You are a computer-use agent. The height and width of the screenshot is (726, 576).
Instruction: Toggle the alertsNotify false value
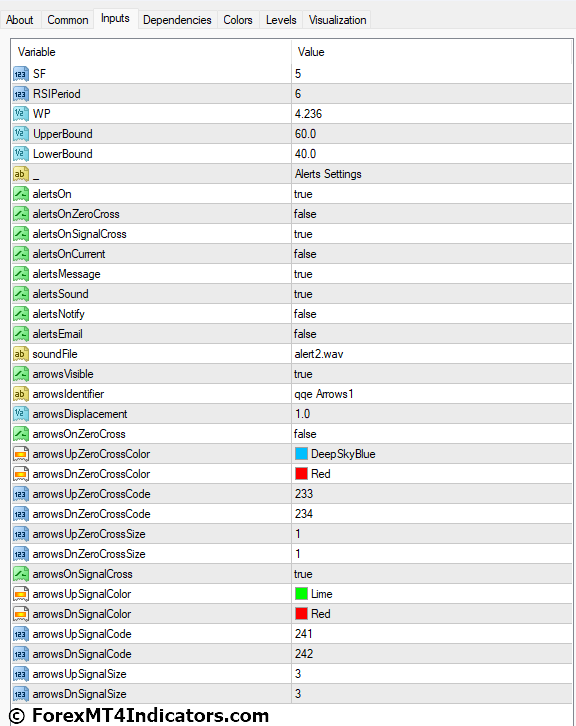pos(305,314)
